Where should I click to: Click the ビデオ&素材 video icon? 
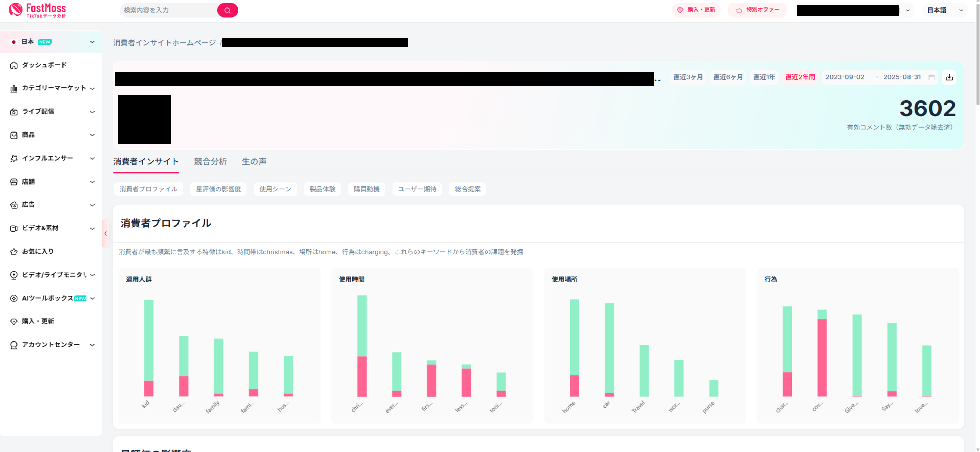coord(14,228)
